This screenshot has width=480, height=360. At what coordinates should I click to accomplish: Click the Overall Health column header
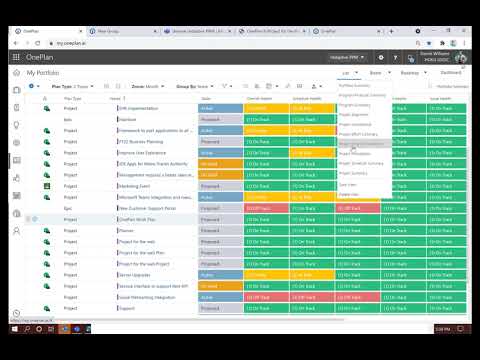[259, 98]
